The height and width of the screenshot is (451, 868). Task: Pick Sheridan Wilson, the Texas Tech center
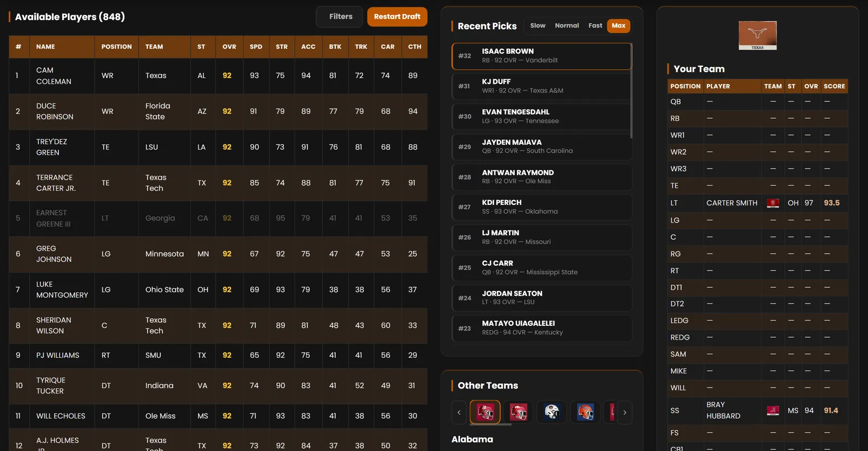[218, 326]
